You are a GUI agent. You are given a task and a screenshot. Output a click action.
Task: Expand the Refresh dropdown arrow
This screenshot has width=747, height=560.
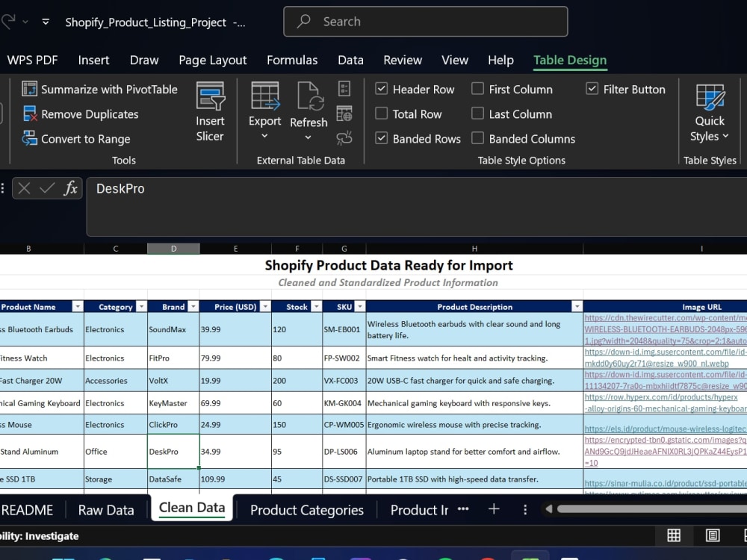click(309, 137)
